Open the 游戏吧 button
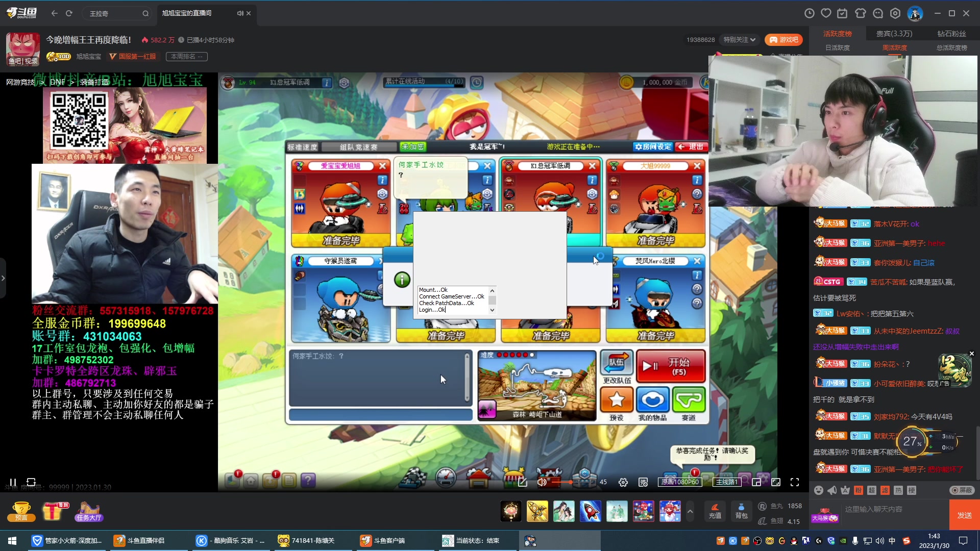 click(784, 40)
